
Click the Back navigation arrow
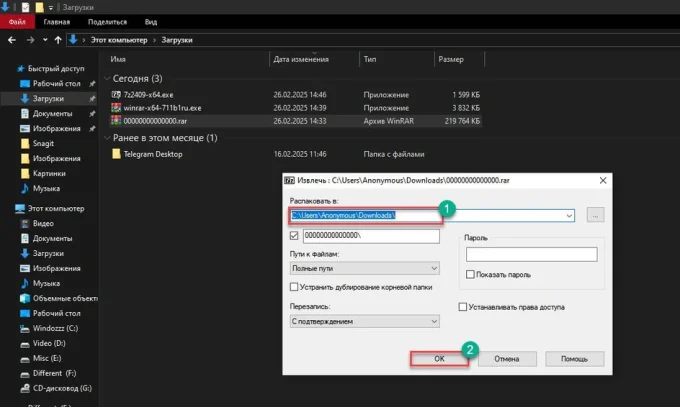coord(12,40)
